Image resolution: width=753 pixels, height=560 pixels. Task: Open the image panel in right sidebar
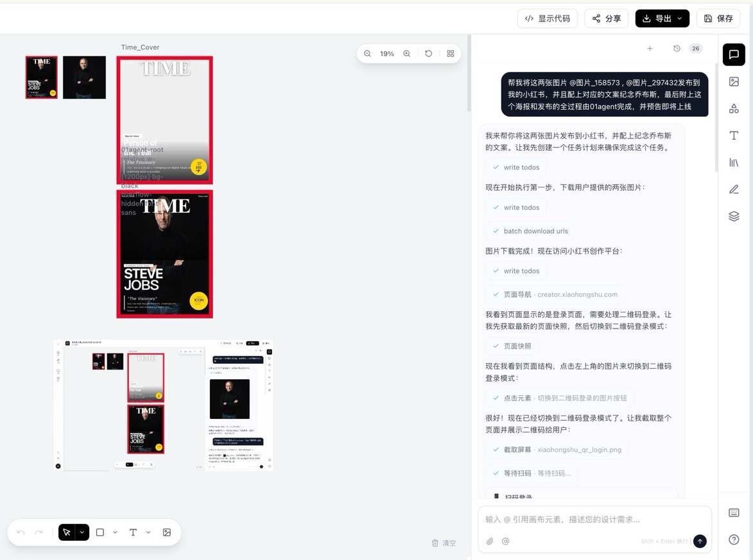[x=733, y=81]
